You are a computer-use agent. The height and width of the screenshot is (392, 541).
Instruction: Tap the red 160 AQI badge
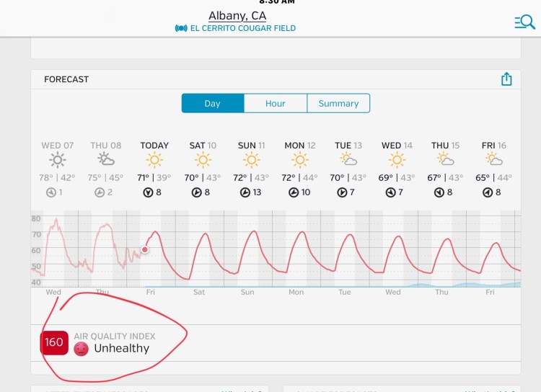(x=54, y=342)
